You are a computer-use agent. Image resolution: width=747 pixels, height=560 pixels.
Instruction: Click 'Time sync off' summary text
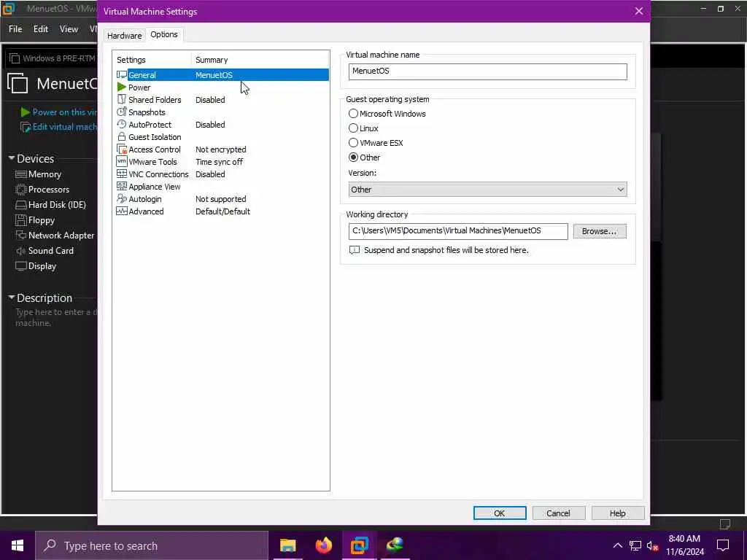pos(219,161)
